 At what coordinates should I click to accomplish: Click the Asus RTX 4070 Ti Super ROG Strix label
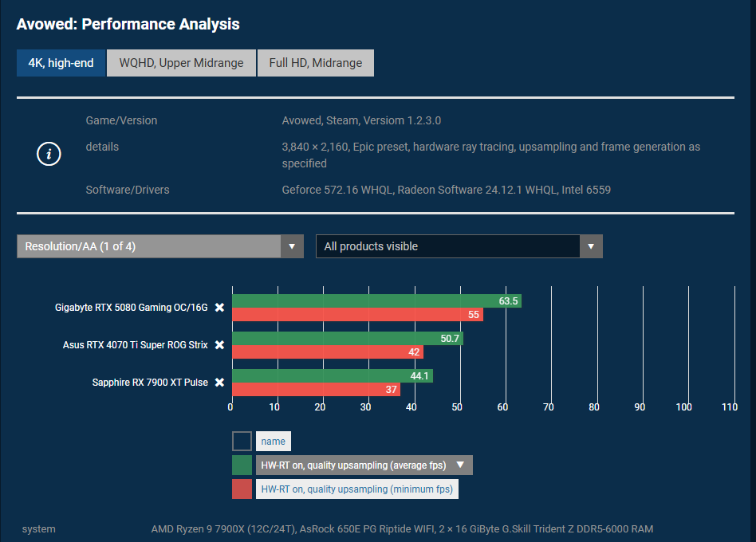coord(135,345)
